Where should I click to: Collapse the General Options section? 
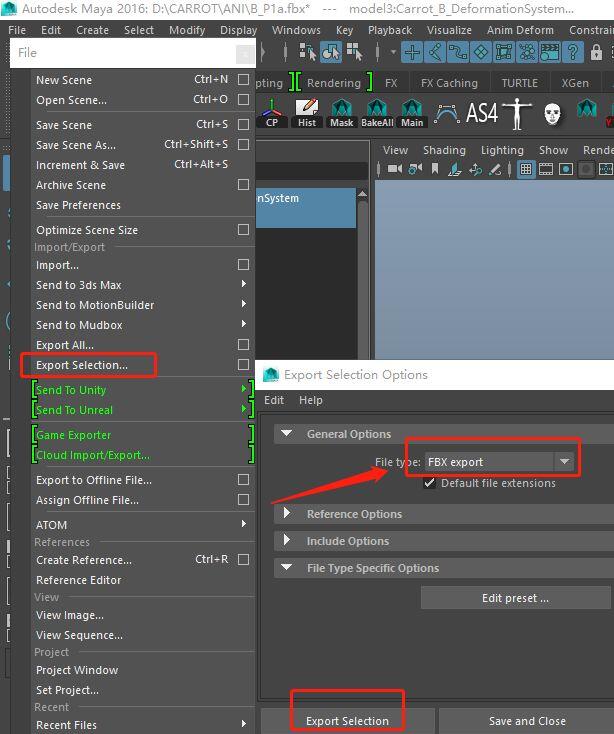point(286,433)
